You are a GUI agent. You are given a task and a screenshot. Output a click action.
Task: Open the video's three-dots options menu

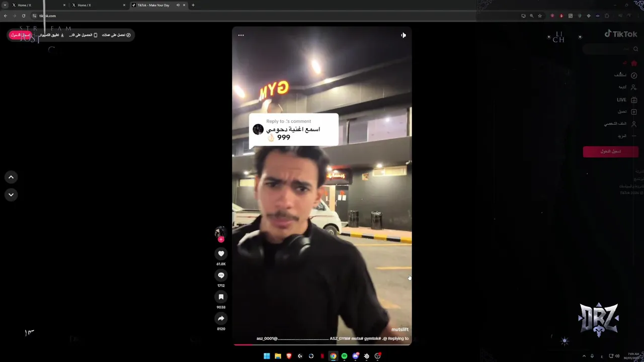[241, 35]
